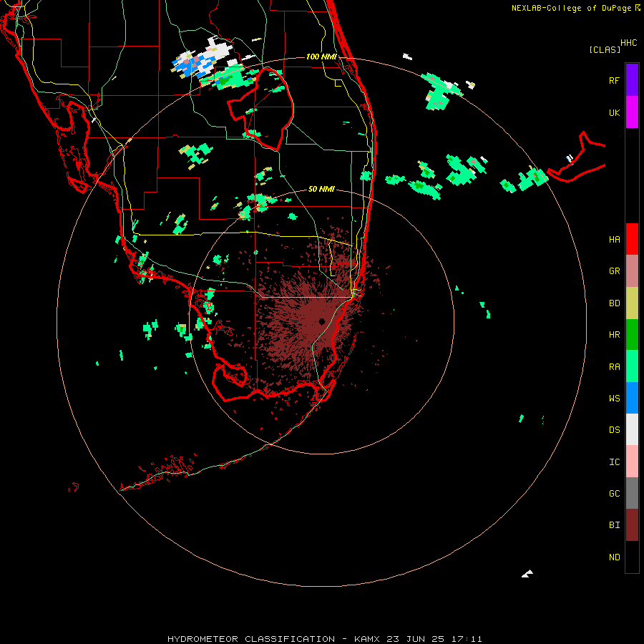
Task: Click the GR legend label
Action: (x=614, y=271)
